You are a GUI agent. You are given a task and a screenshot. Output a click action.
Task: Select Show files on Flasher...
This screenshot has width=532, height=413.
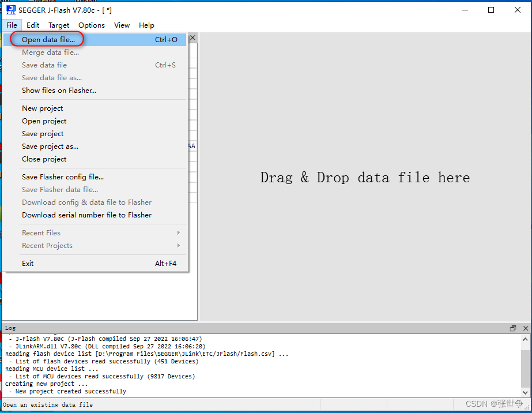tap(95, 91)
